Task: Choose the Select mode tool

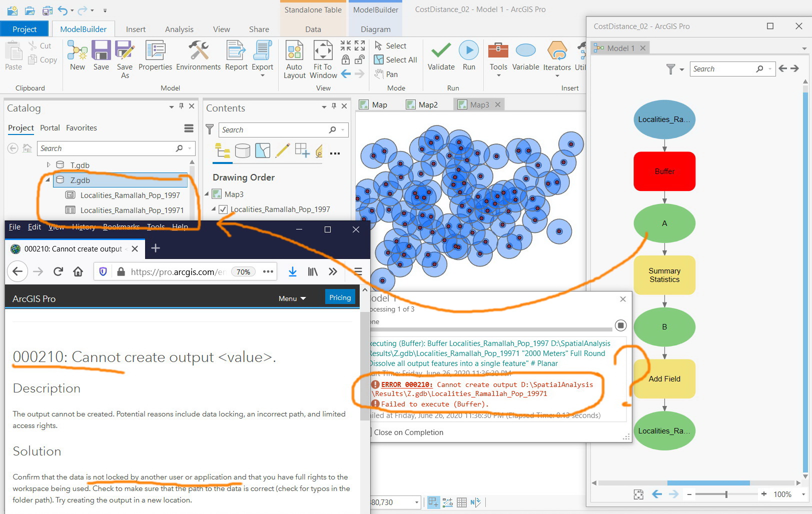Action: pyautogui.click(x=391, y=45)
